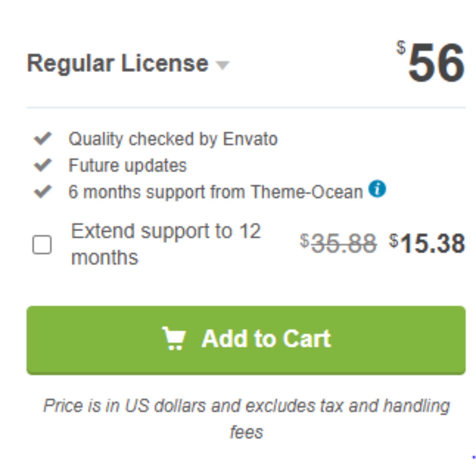Viewport: 476px width, 476px height.
Task: Click the 'Future updates' text
Action: click(x=128, y=165)
